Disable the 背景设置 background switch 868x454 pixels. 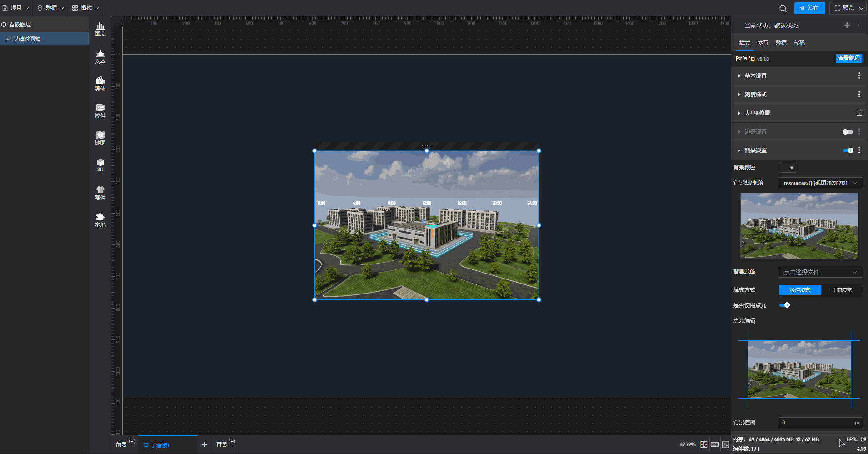(848, 150)
